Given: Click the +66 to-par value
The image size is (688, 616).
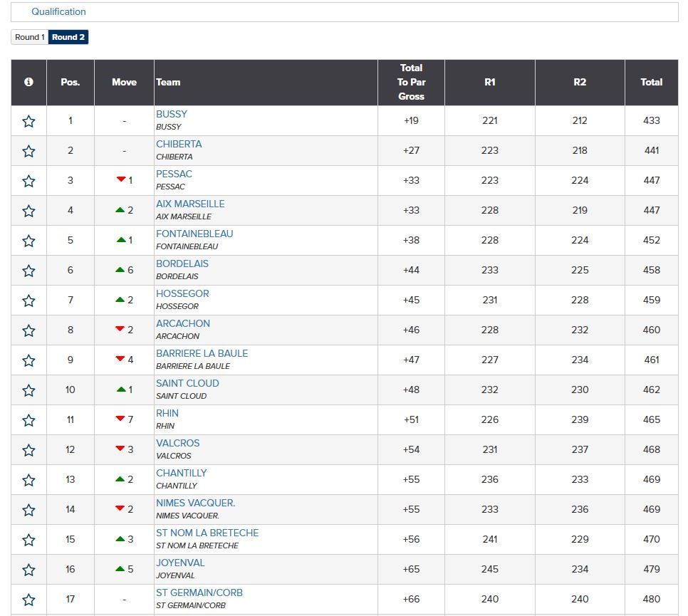Looking at the screenshot, I should pyautogui.click(x=411, y=600).
